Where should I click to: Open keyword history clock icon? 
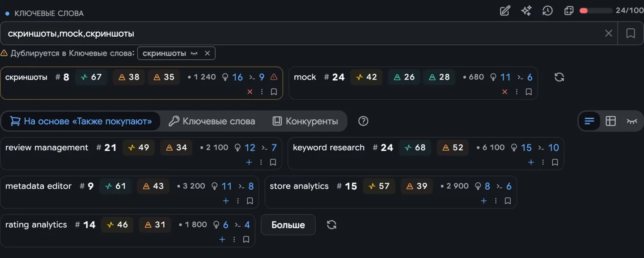click(547, 11)
